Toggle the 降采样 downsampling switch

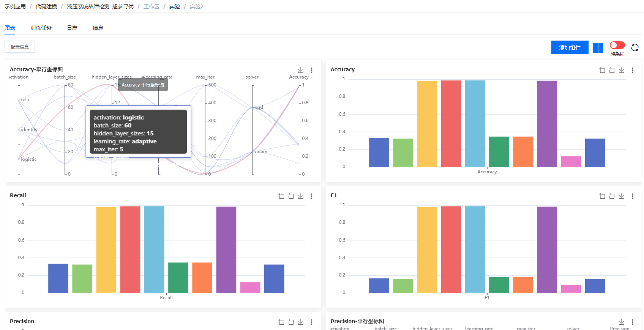(617, 45)
